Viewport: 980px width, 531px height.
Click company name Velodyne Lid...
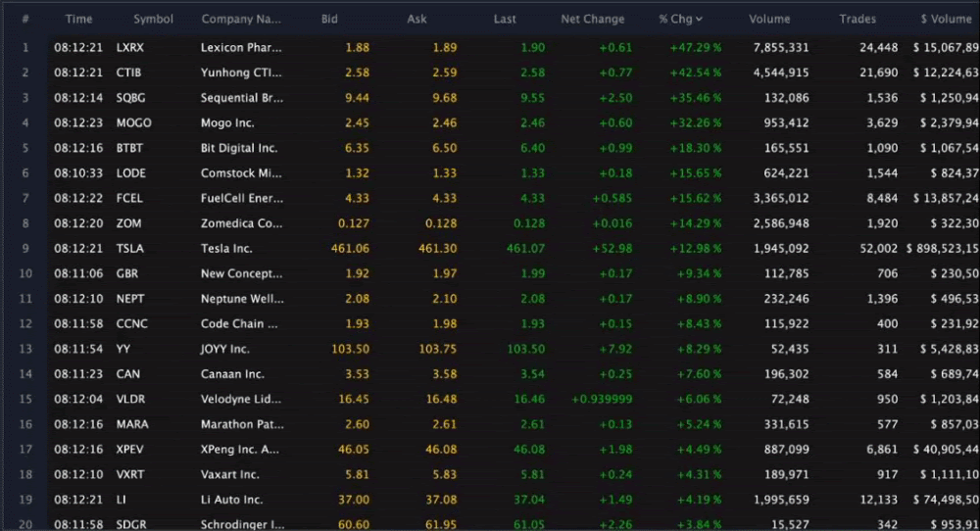241,399
